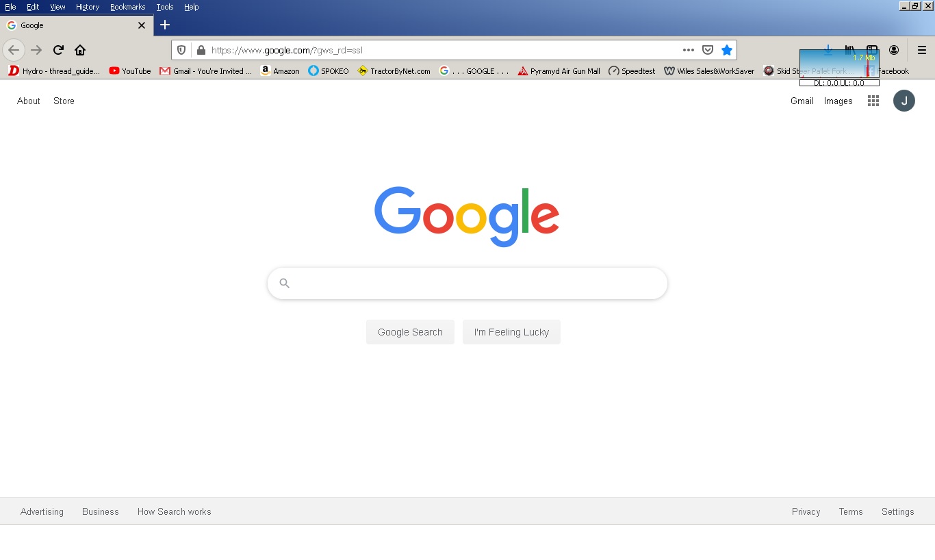
Task: Open Advertising footer link
Action: pos(42,511)
